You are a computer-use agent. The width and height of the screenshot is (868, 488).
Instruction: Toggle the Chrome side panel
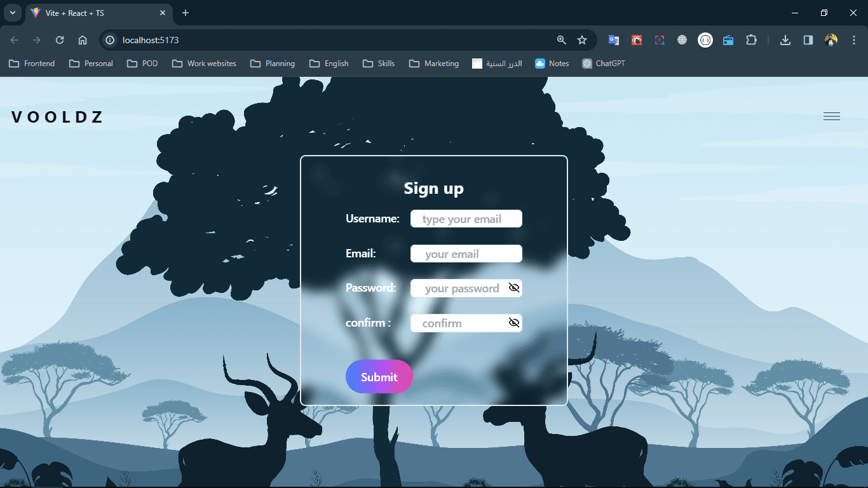coord(808,40)
